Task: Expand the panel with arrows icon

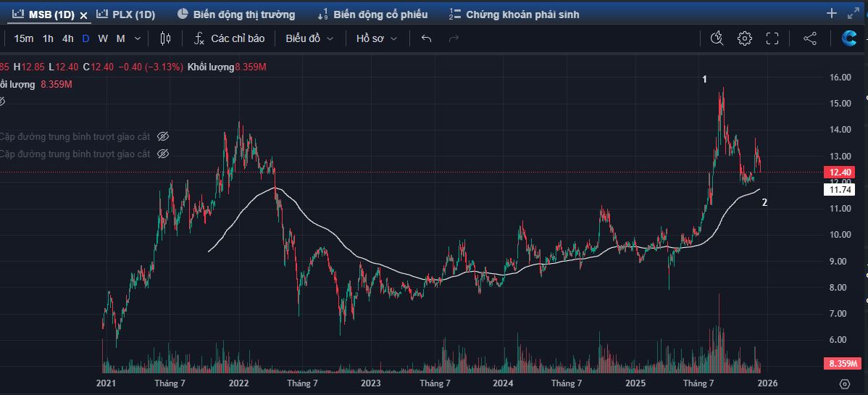Action: click(x=853, y=13)
